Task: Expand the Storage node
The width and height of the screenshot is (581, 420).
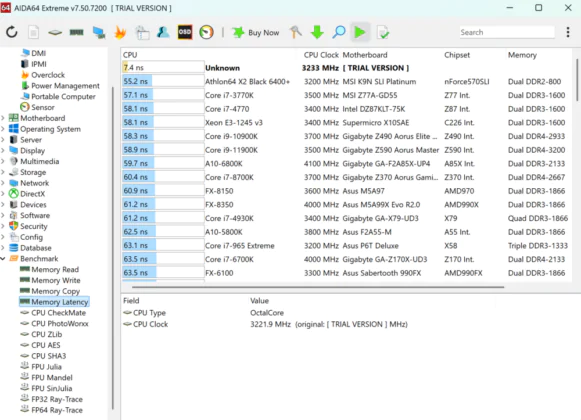Action: pyautogui.click(x=3, y=172)
